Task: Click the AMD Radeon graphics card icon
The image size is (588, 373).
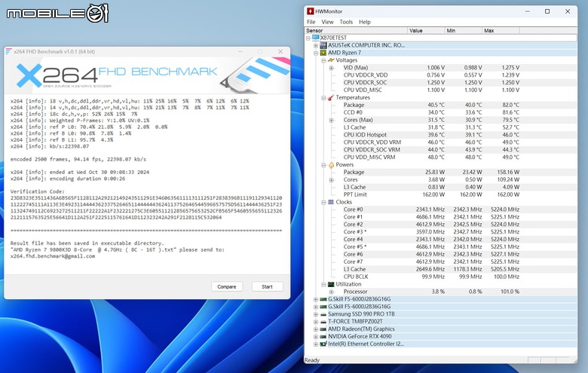Action: coord(323,329)
